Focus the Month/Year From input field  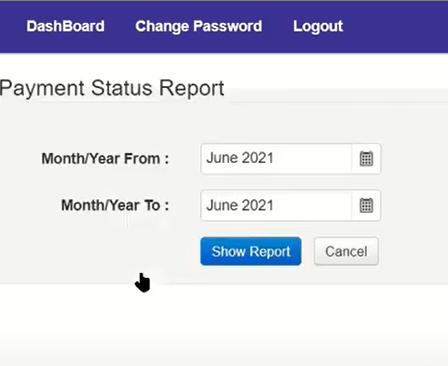point(276,159)
